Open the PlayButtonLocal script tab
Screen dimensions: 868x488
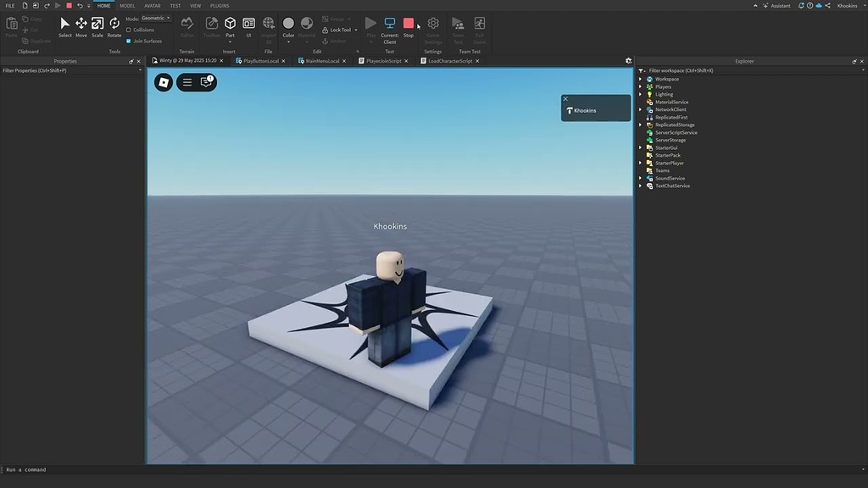point(260,61)
